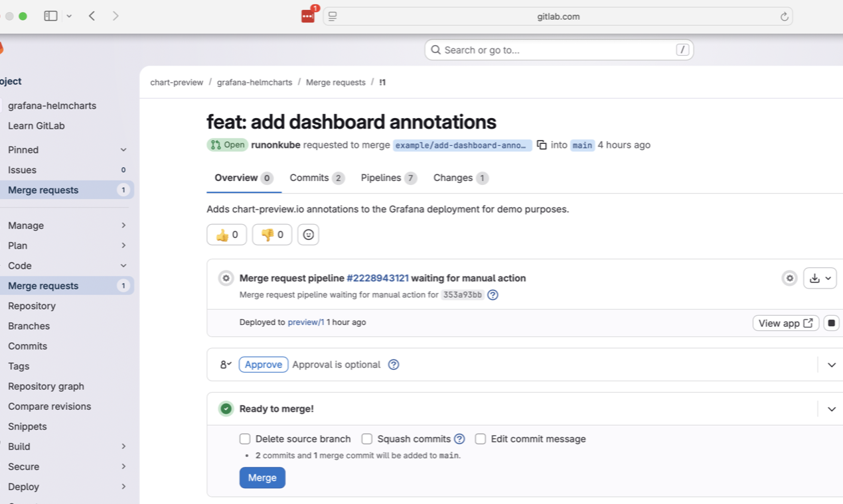Viewport: 843px width, 504px height.
Task: Open the download artifacts icon dropdown
Action: click(x=820, y=279)
